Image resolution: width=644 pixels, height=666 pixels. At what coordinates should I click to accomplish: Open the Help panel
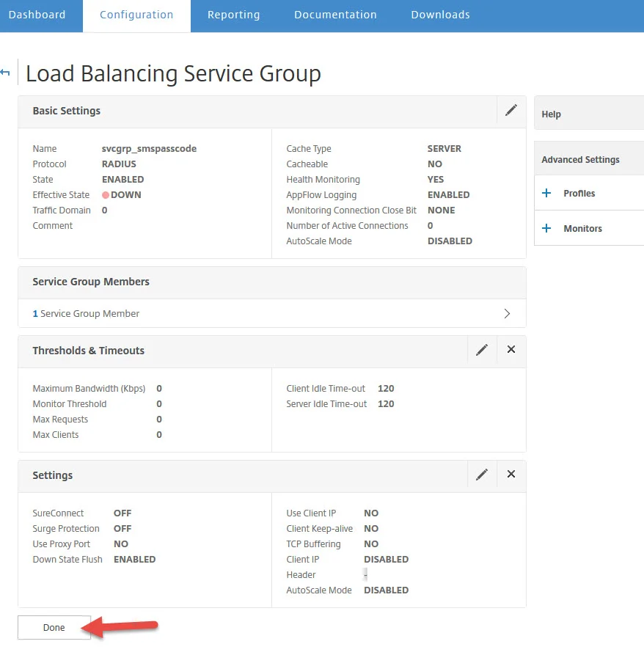[589, 114]
